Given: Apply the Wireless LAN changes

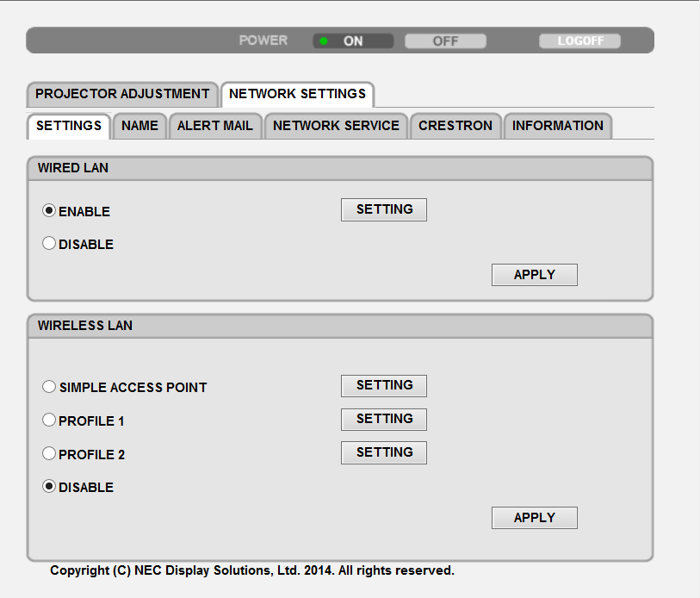Looking at the screenshot, I should pyautogui.click(x=535, y=518).
